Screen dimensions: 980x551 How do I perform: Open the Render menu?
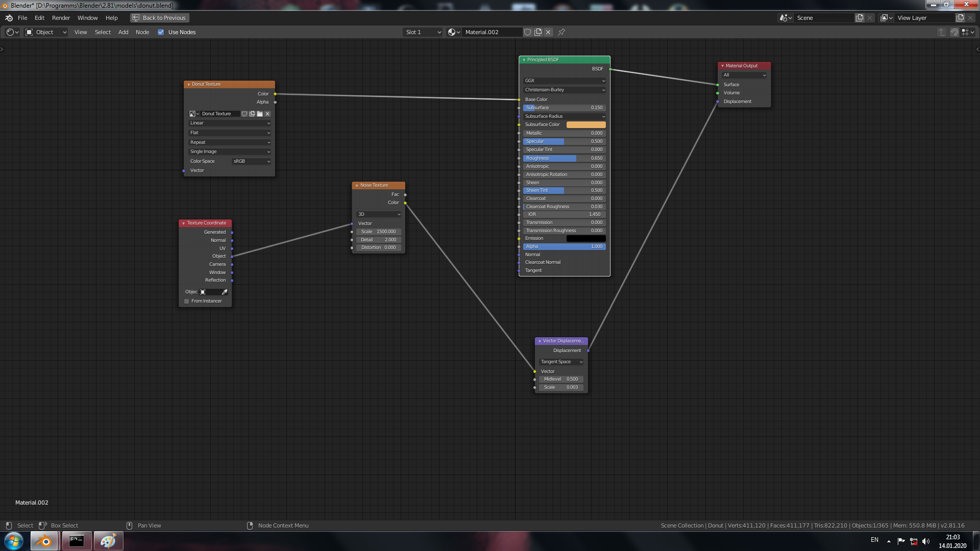tap(61, 18)
